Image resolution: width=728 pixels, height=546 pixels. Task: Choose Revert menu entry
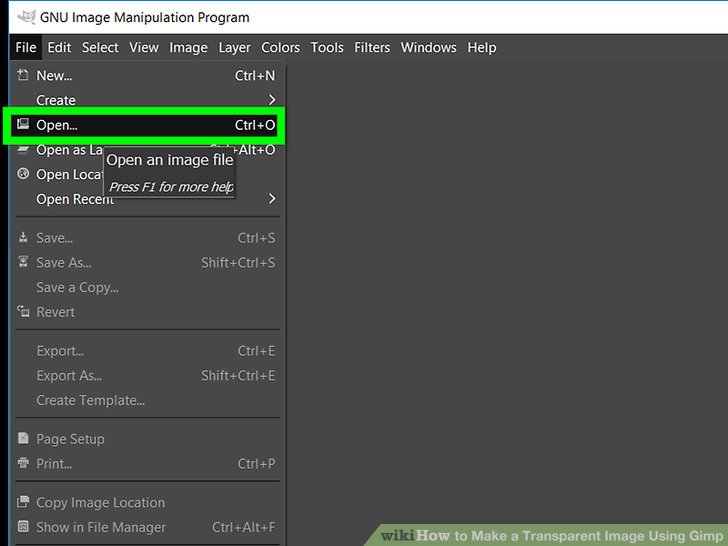point(146,312)
